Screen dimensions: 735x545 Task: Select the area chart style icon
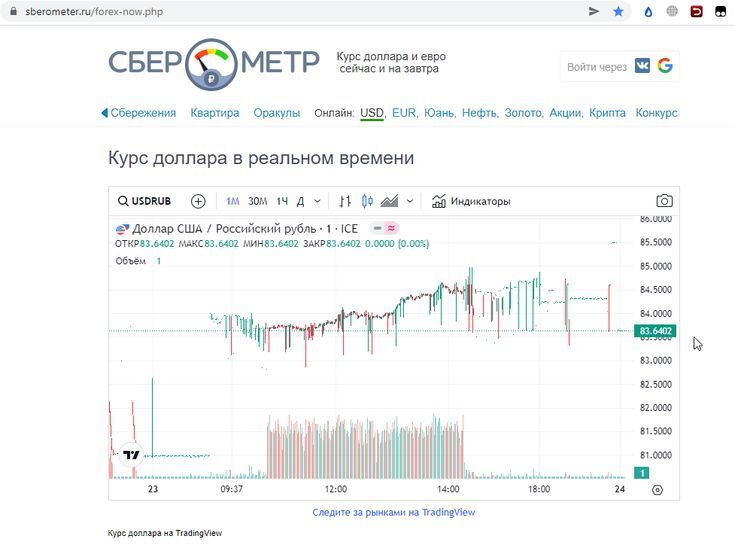(x=390, y=201)
